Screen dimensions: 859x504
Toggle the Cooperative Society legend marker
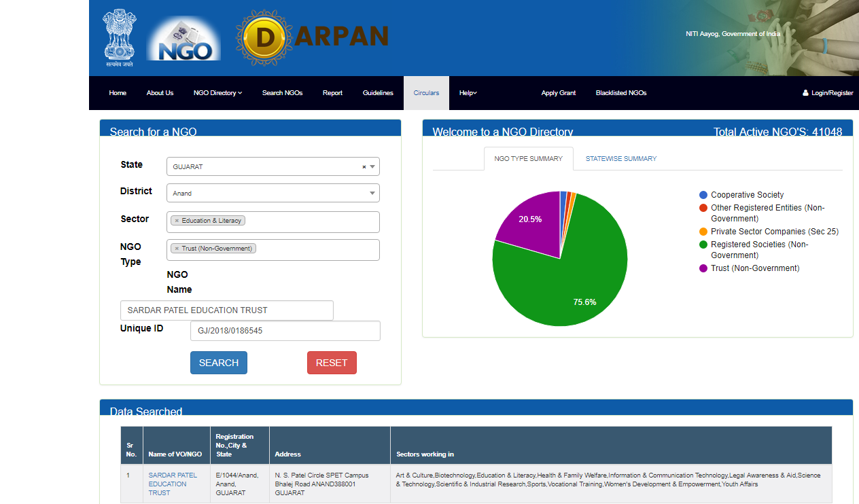click(703, 195)
